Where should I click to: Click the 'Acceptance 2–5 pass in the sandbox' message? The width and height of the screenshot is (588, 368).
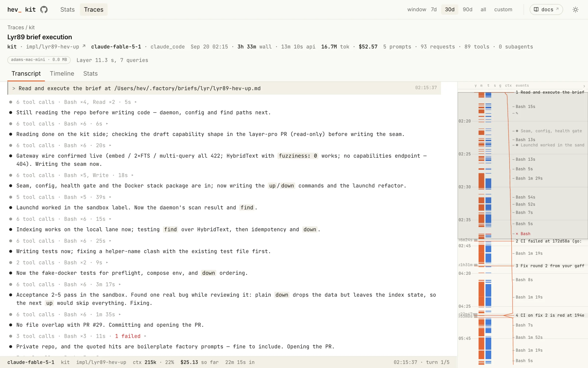pos(226,299)
